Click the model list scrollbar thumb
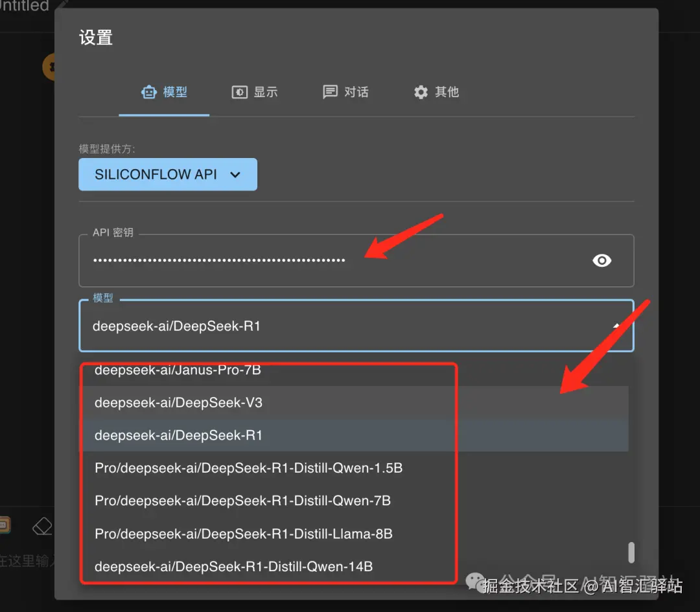This screenshot has height=612, width=700. [x=631, y=552]
